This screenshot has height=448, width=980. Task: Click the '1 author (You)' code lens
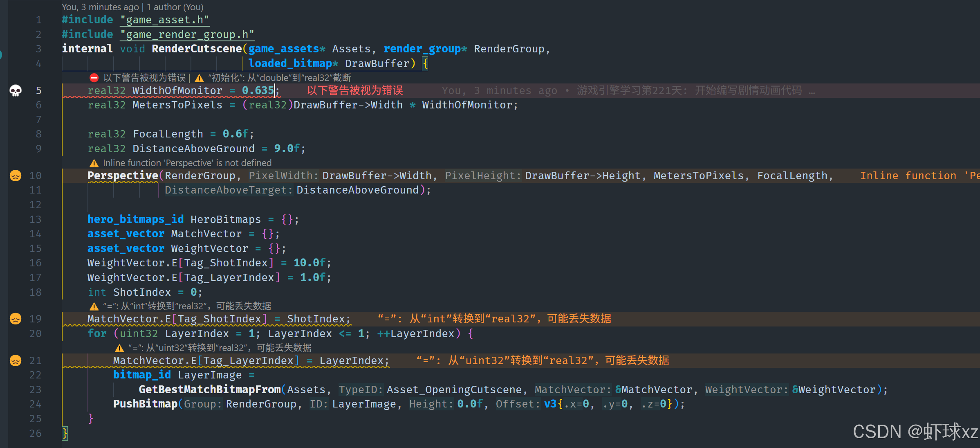(175, 7)
